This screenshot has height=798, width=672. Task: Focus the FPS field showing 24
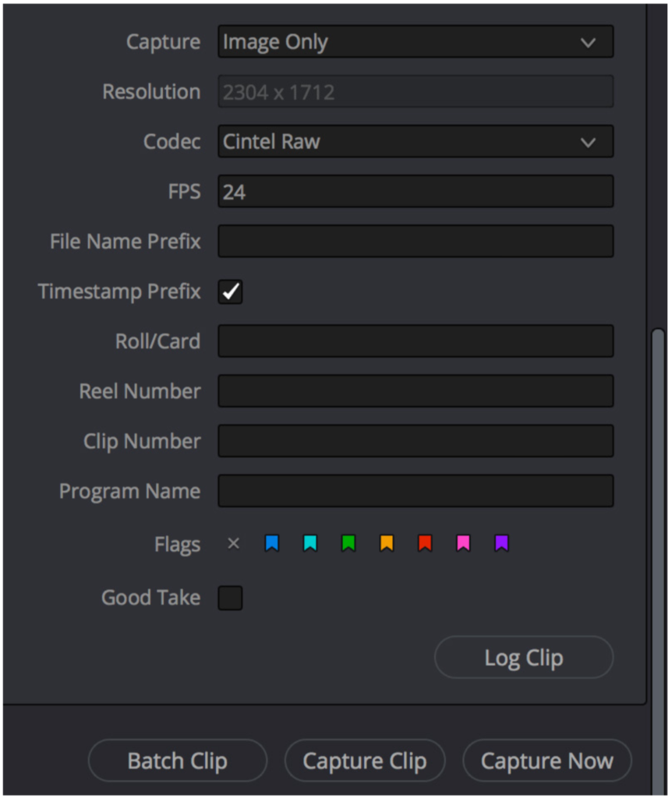point(416,192)
